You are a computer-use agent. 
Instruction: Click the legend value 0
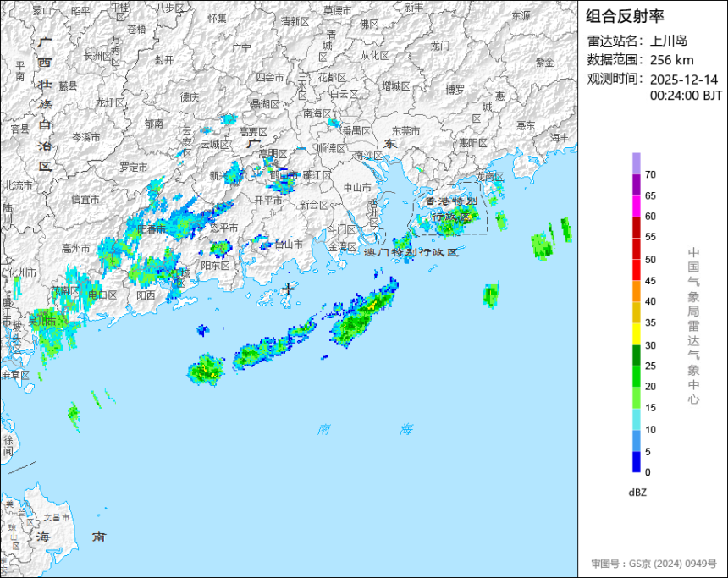click(x=648, y=472)
